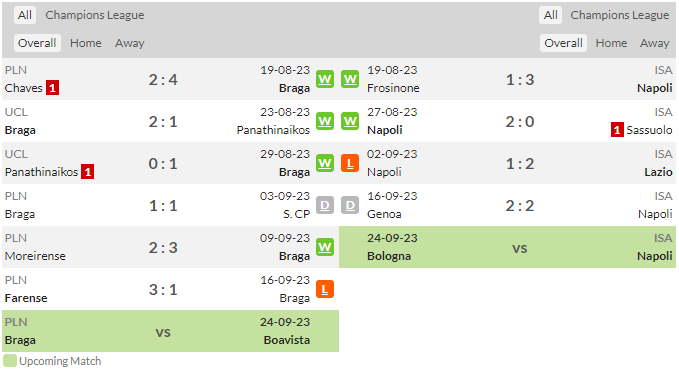Select the right Champions League filter tab
679x383 pixels.
(620, 15)
